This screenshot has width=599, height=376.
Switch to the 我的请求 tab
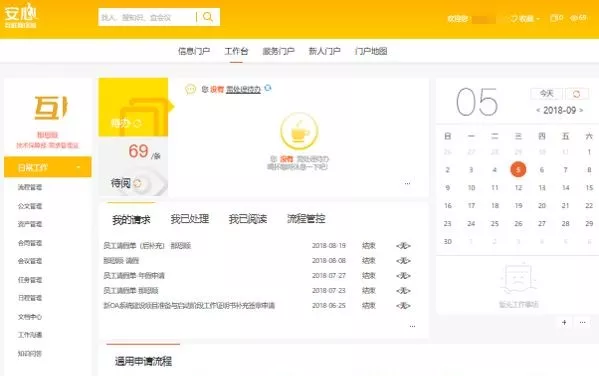pyautogui.click(x=131, y=219)
